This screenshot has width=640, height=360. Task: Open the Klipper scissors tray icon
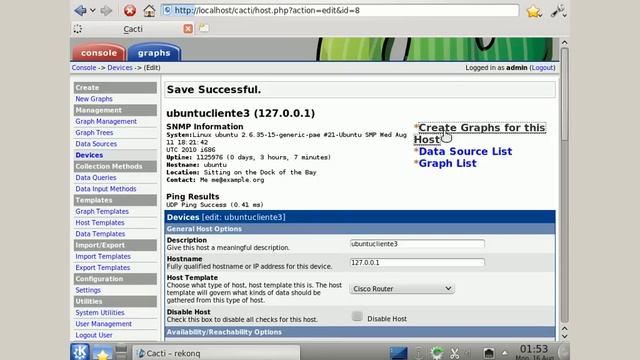[x=454, y=353]
